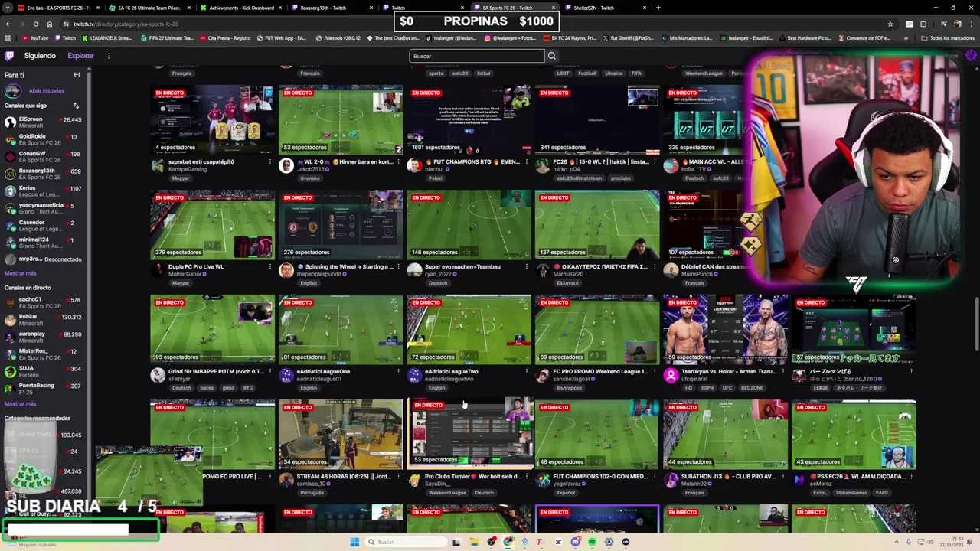Screen dimensions: 980x551
Task: Click the Abrir historias link
Action: [x=47, y=90]
